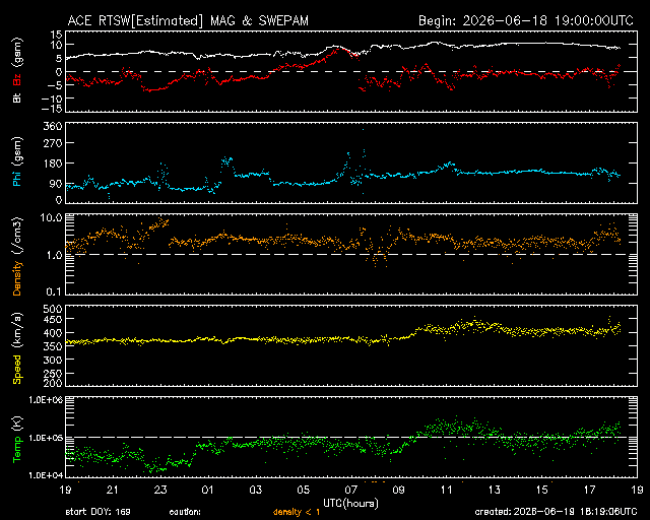
Task: Click the '360' tick on the Phi axis
Action: coord(53,126)
